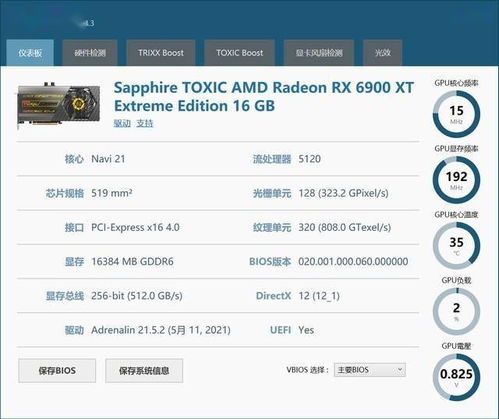
Task: Click the 320 (808.0 GTexel/s) value
Action: [345, 227]
